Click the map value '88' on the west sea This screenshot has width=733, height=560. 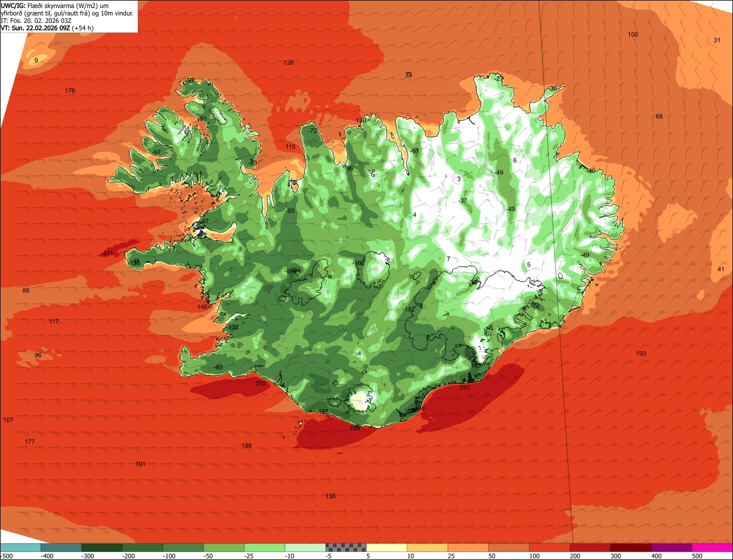pyautogui.click(x=26, y=291)
